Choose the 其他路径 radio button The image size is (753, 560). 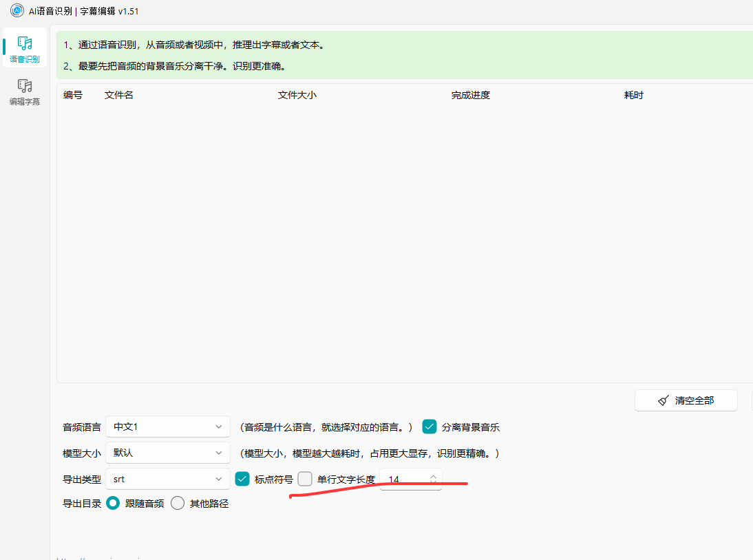tap(178, 503)
